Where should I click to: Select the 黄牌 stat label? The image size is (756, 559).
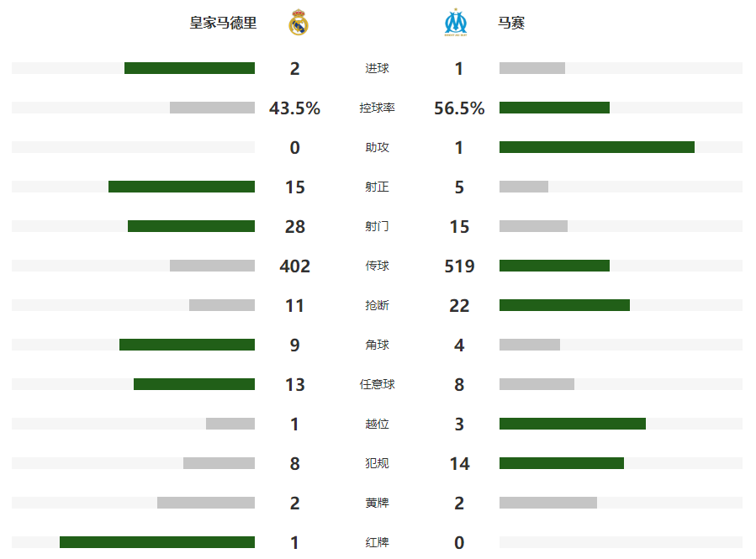377,503
